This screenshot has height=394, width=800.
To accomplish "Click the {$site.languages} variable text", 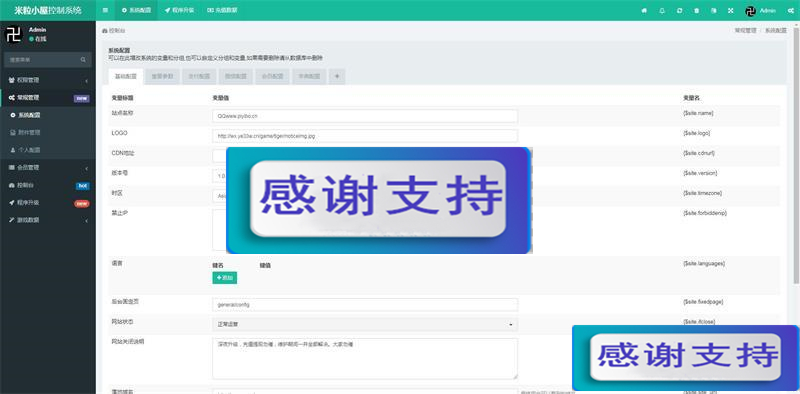I will [x=704, y=263].
